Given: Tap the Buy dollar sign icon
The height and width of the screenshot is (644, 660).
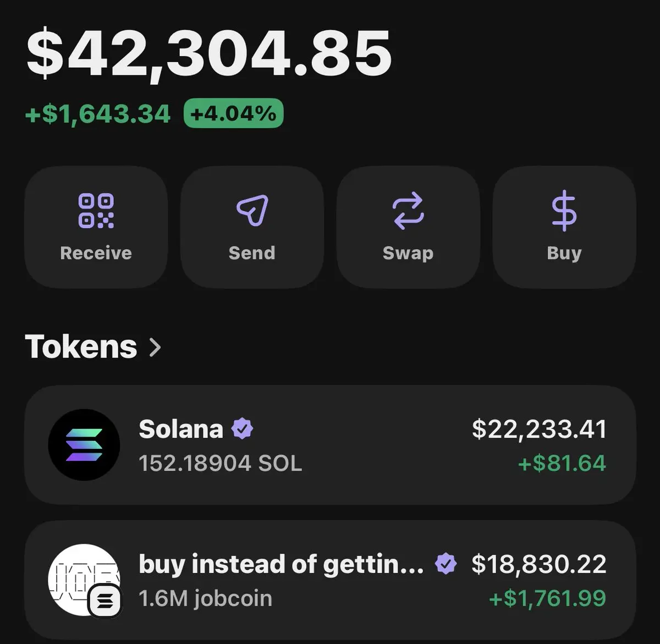Looking at the screenshot, I should [x=564, y=211].
